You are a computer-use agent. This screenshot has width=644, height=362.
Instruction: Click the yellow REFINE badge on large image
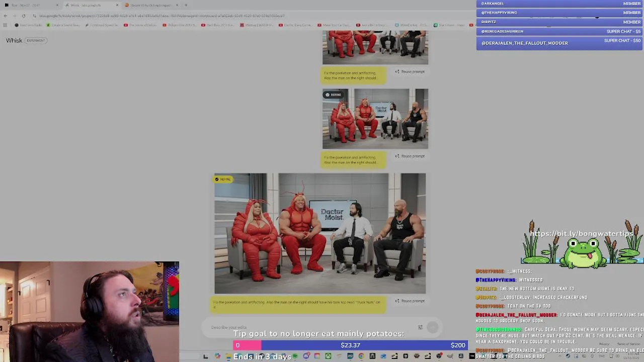pos(223,179)
